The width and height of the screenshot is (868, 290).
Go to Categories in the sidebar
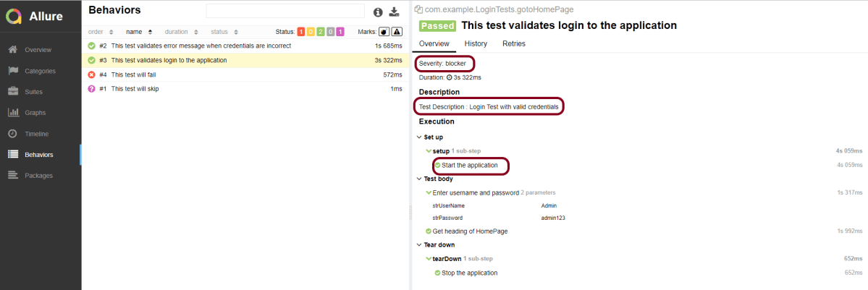(40, 71)
